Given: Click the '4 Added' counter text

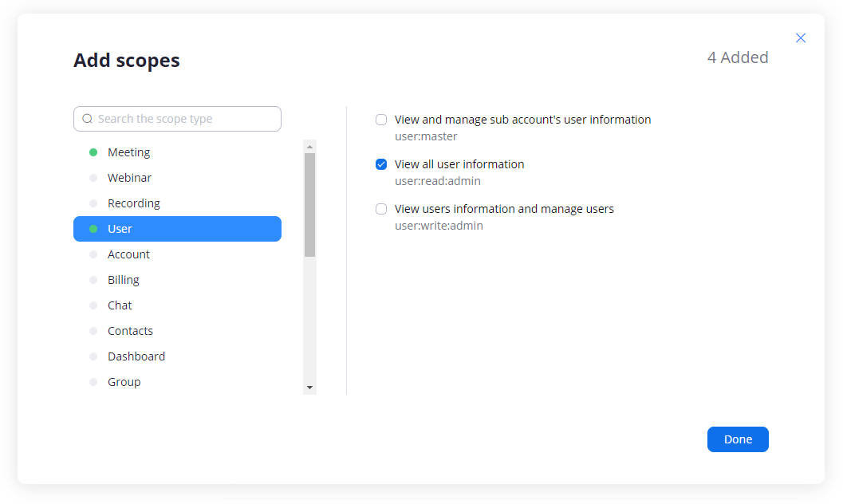Looking at the screenshot, I should (x=738, y=57).
